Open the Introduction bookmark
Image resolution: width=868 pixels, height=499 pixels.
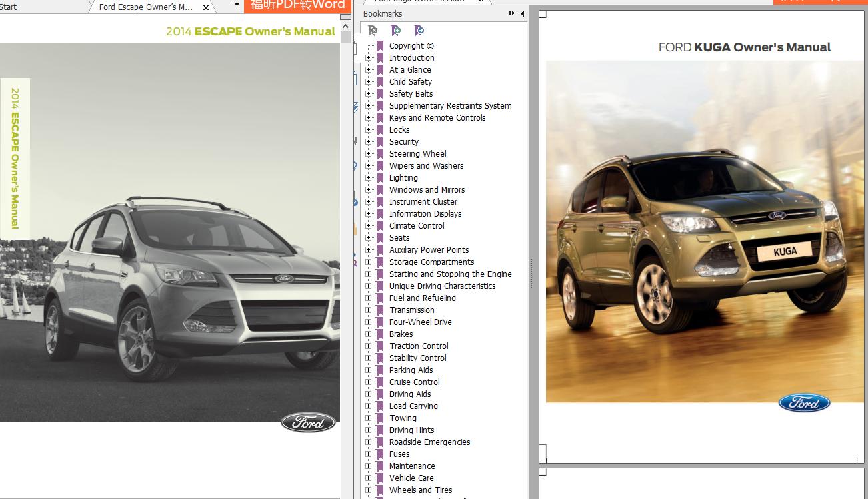pyautogui.click(x=411, y=58)
